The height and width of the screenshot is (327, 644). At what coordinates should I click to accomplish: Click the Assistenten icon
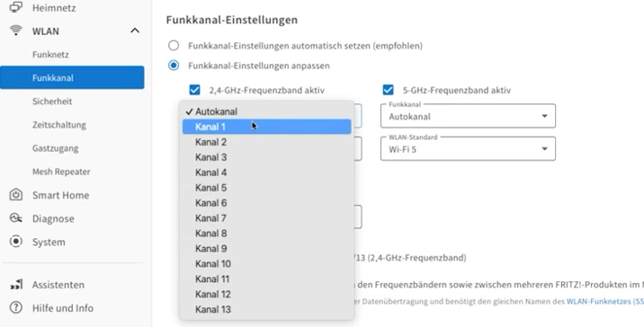click(15, 285)
